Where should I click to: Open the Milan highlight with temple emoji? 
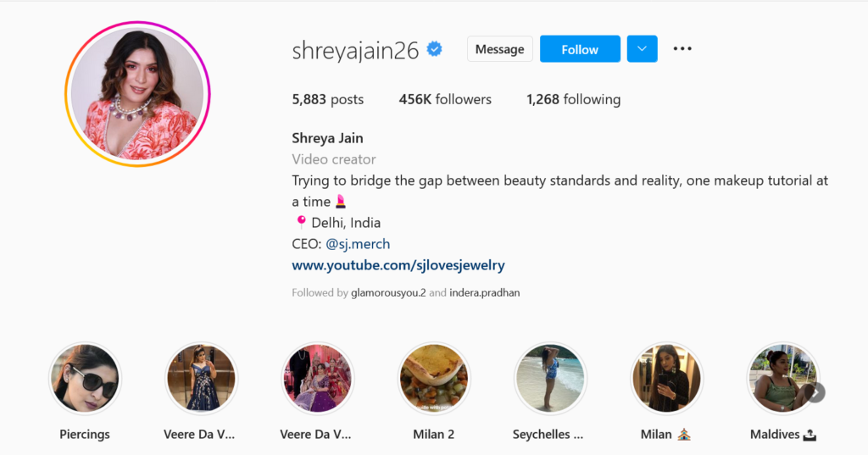coord(666,379)
